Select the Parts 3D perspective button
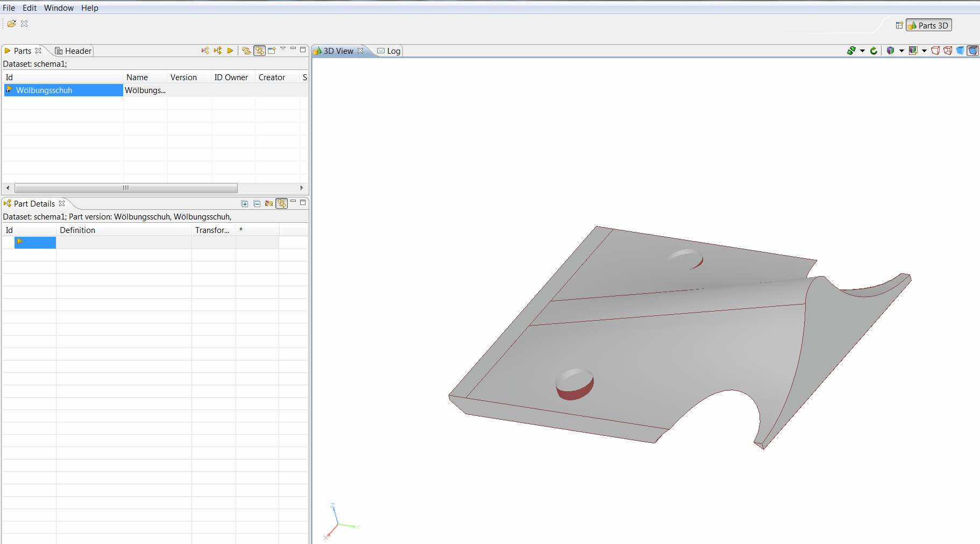The height and width of the screenshot is (544, 980). tap(928, 25)
